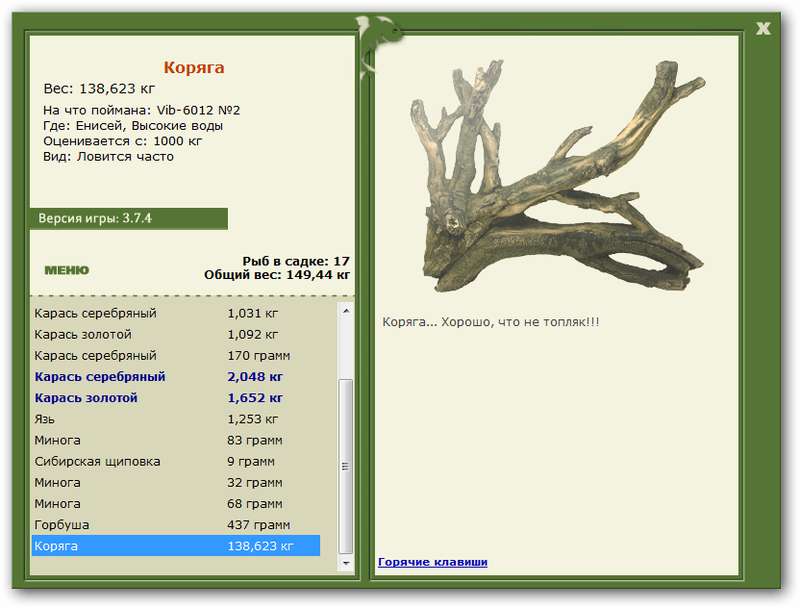The height and width of the screenshot is (608, 800).
Task: Click Рыб в садке: 17 text
Action: (x=296, y=261)
